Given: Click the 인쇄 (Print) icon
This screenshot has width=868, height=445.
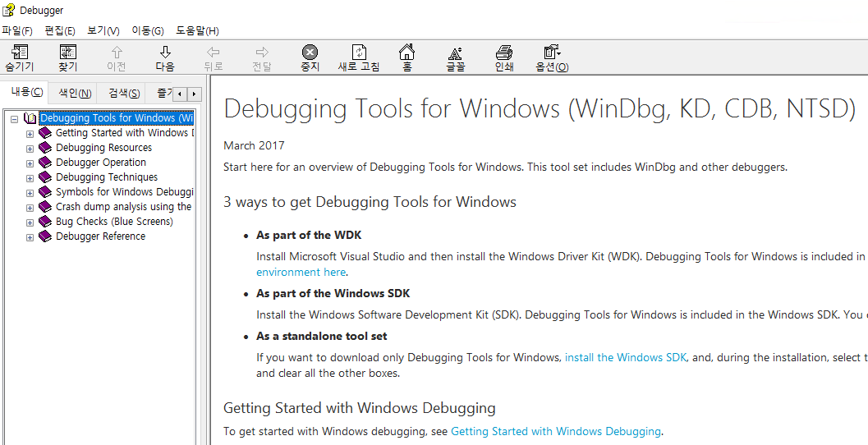Looking at the screenshot, I should click(x=503, y=53).
